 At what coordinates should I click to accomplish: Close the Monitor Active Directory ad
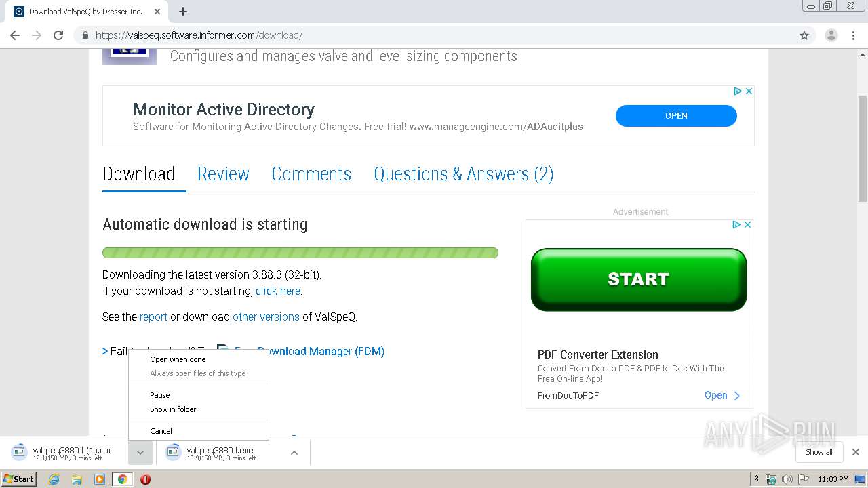749,91
